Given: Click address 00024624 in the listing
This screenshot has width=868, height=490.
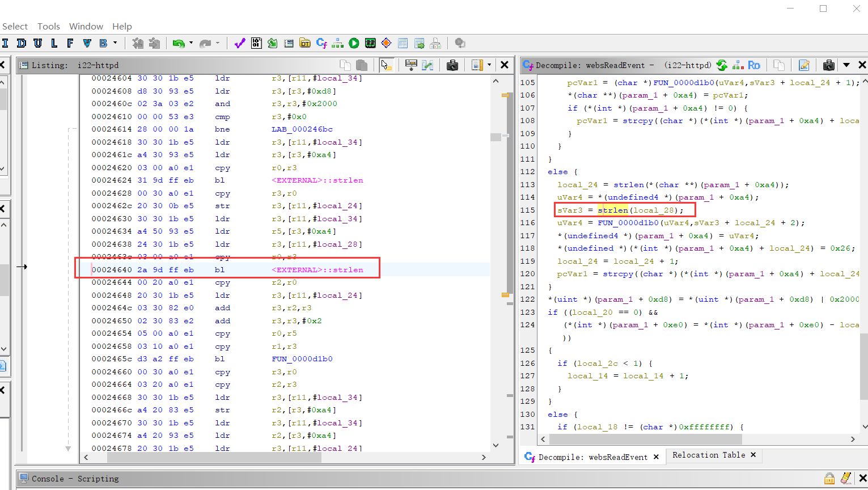Looking at the screenshot, I should click(112, 180).
